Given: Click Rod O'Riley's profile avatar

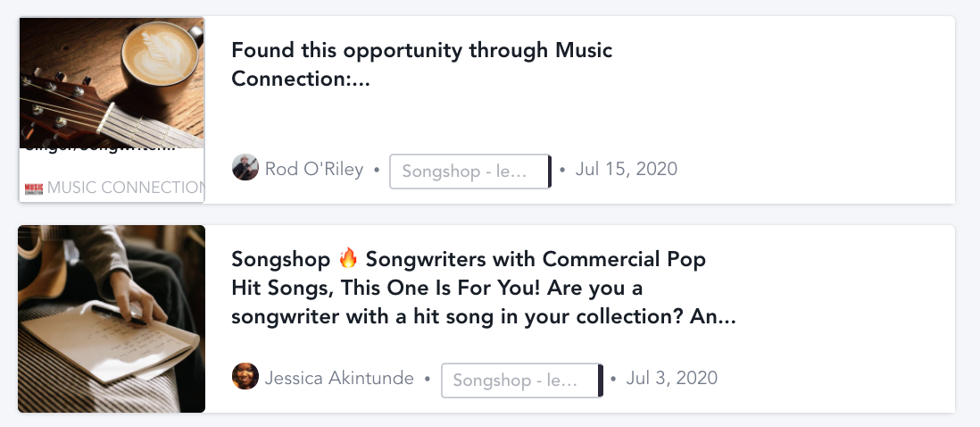Looking at the screenshot, I should pyautogui.click(x=245, y=168).
